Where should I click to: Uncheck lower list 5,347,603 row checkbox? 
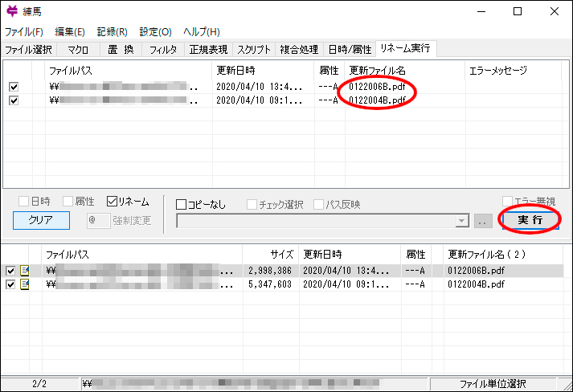(x=10, y=284)
